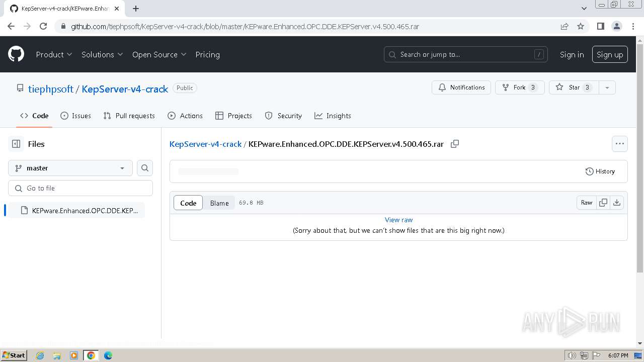Image resolution: width=644 pixels, height=362 pixels.
Task: Open the master branch selector
Action: click(70, 168)
